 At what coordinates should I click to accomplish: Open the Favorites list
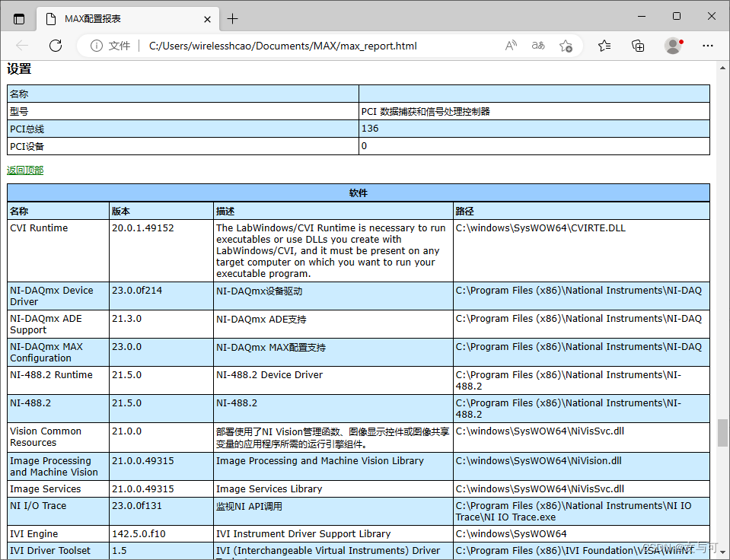604,46
